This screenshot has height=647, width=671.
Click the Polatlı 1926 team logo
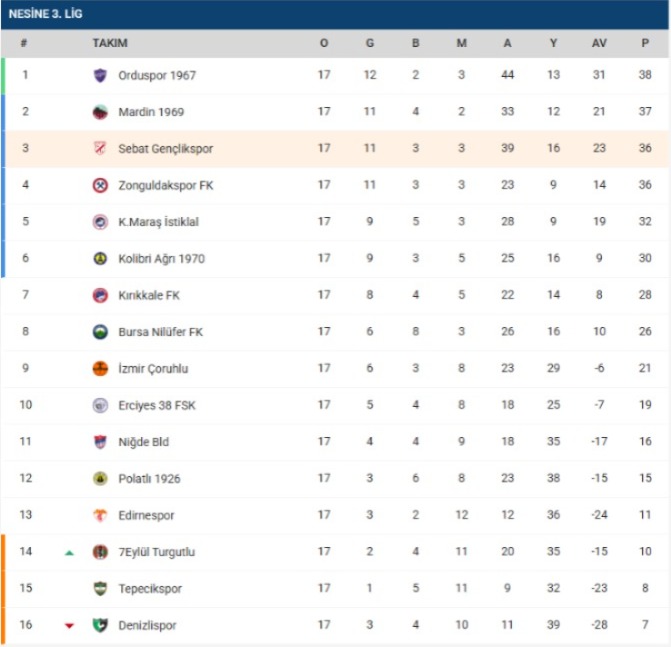100,478
